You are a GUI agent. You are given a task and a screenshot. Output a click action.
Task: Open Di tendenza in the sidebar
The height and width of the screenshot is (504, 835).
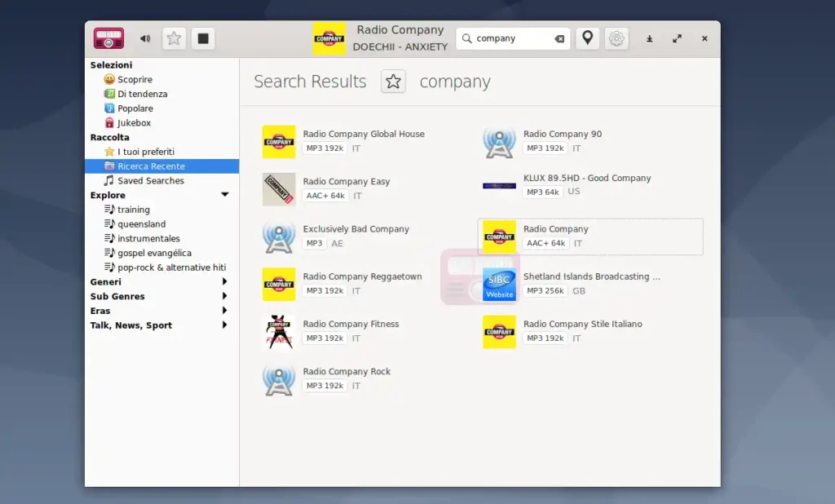point(142,94)
